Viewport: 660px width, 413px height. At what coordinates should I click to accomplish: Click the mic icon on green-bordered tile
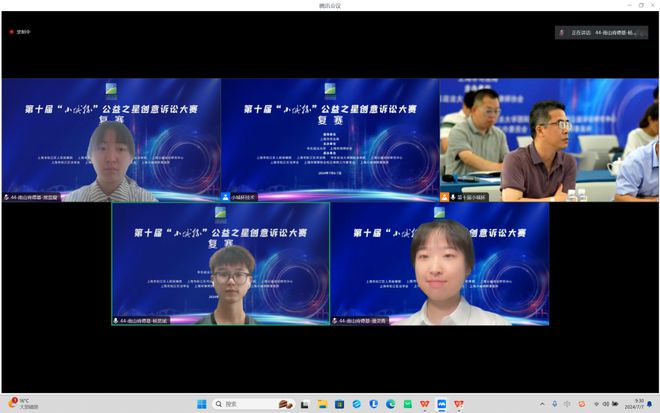(116, 321)
